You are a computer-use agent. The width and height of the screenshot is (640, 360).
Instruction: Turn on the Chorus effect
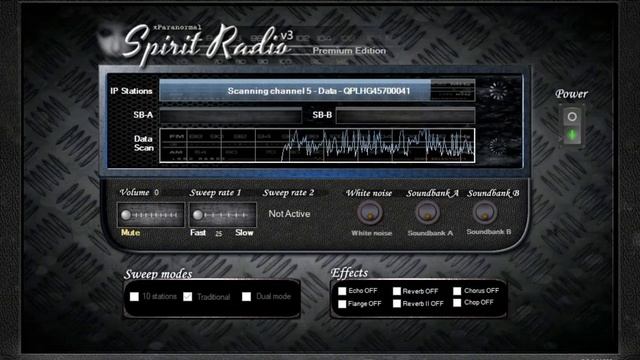click(x=457, y=291)
